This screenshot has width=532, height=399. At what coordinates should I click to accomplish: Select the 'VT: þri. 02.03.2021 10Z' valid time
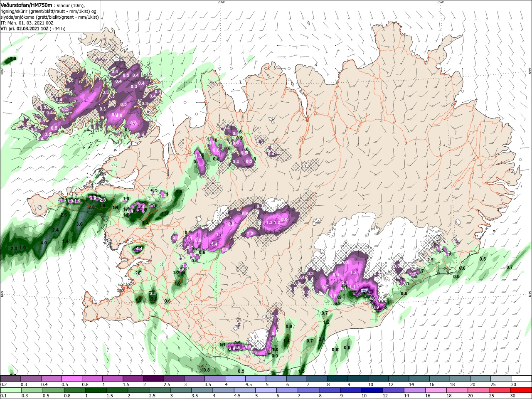coord(25,29)
